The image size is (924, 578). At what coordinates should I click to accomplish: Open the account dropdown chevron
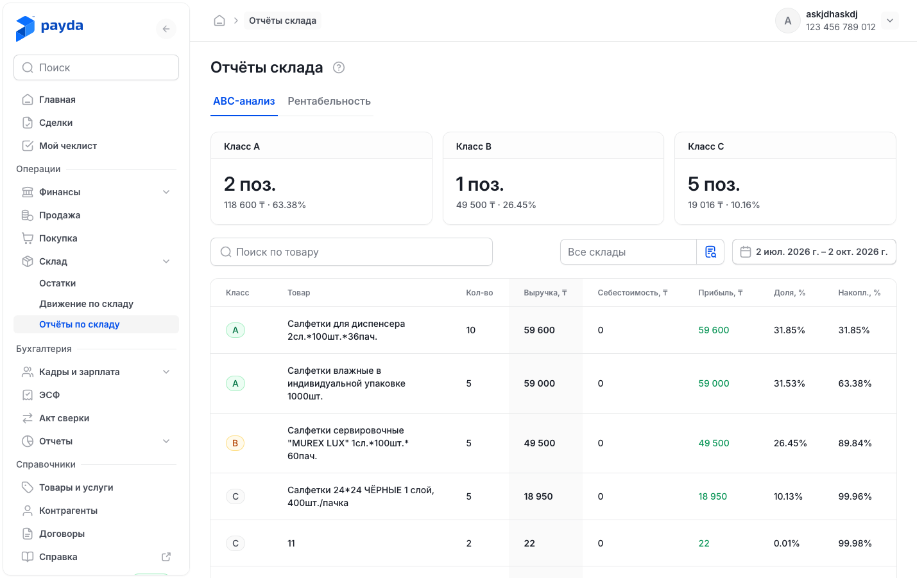(x=890, y=21)
